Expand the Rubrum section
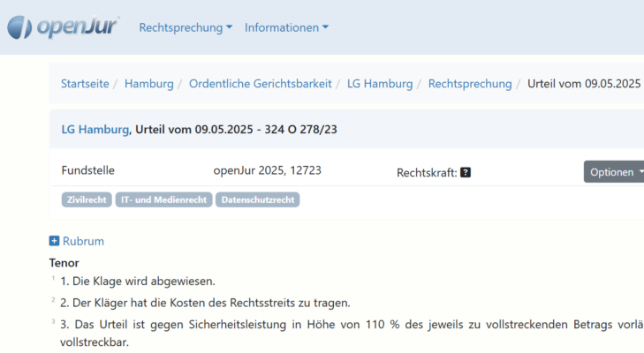 point(83,241)
